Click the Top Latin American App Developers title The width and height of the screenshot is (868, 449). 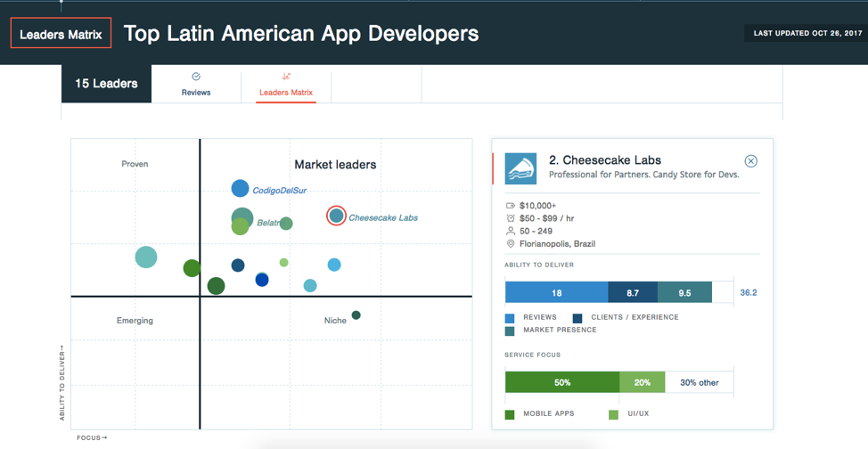tap(301, 34)
